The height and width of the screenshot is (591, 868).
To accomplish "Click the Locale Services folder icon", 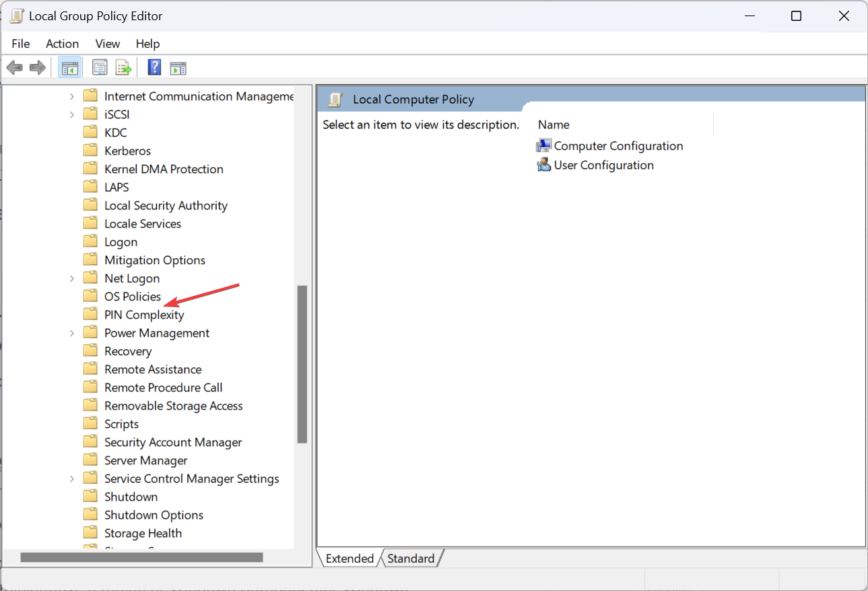I will (x=90, y=223).
